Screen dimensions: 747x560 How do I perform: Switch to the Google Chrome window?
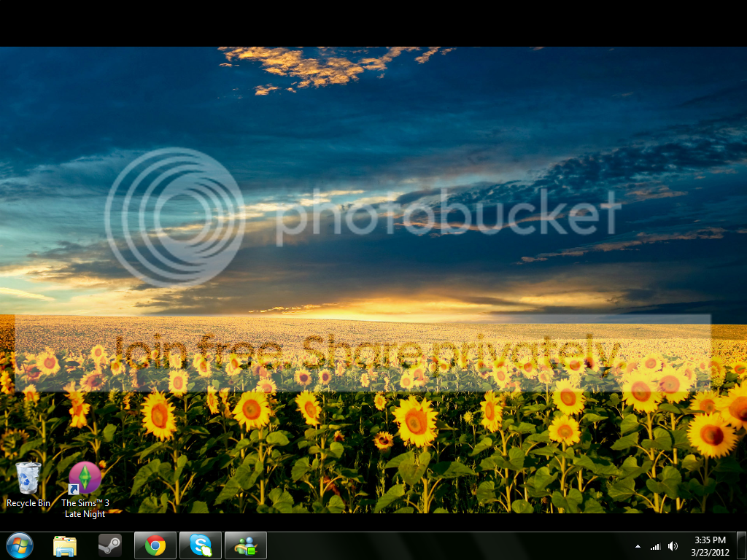click(x=155, y=545)
